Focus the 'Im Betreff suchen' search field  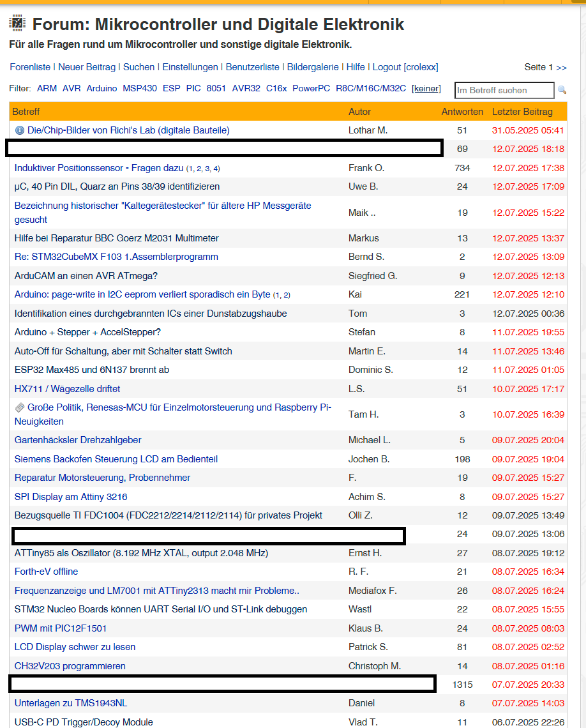[x=504, y=90]
